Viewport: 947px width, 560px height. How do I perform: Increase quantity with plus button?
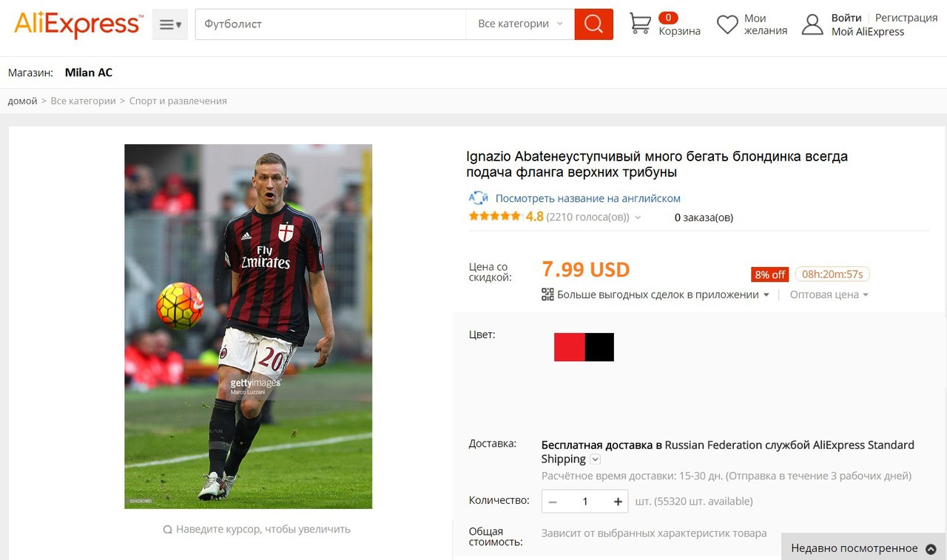coord(619,502)
